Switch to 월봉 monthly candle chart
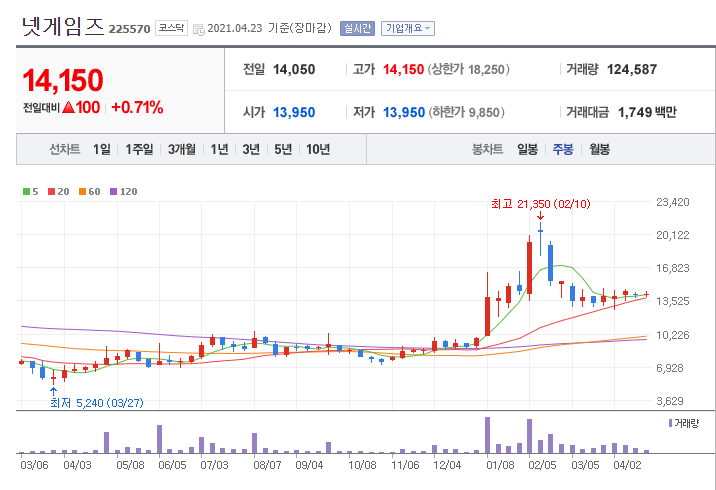Screen dimensions: 716x490 click(599, 149)
